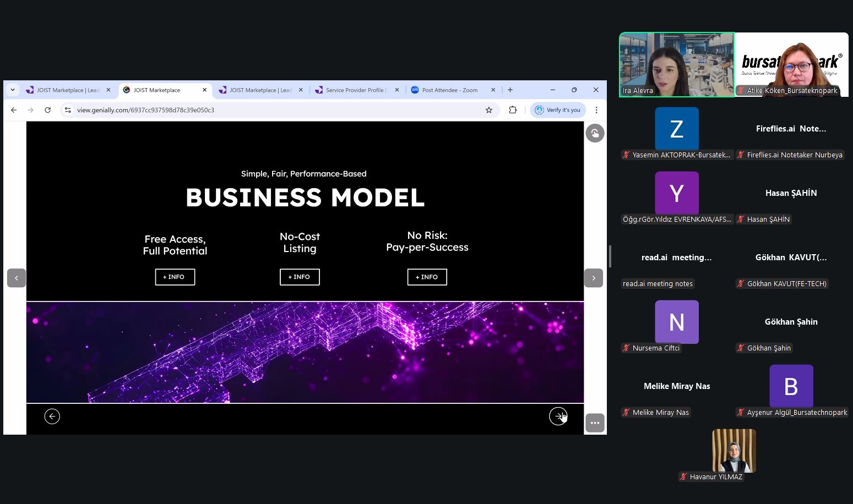853x504 pixels.
Task: Click the address bar URL field
Action: click(x=275, y=110)
